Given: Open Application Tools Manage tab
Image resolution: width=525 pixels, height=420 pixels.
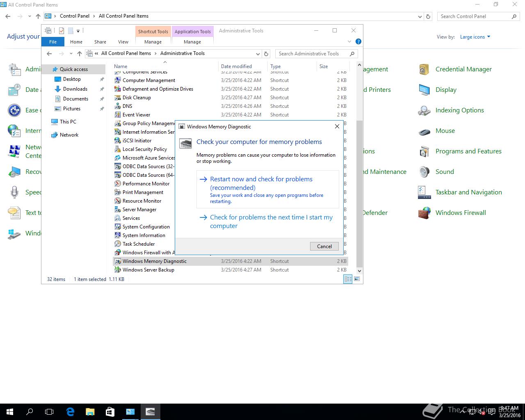Looking at the screenshot, I should click(x=192, y=42).
